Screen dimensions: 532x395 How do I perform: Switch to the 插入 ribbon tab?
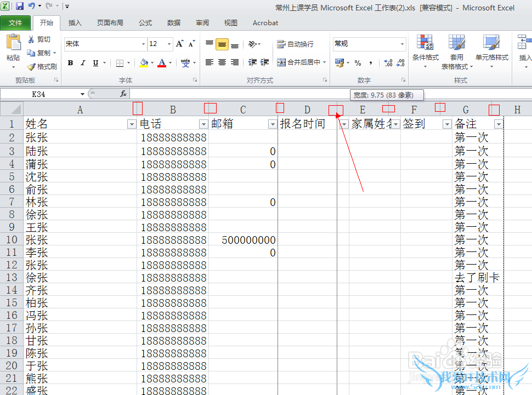tap(75, 23)
